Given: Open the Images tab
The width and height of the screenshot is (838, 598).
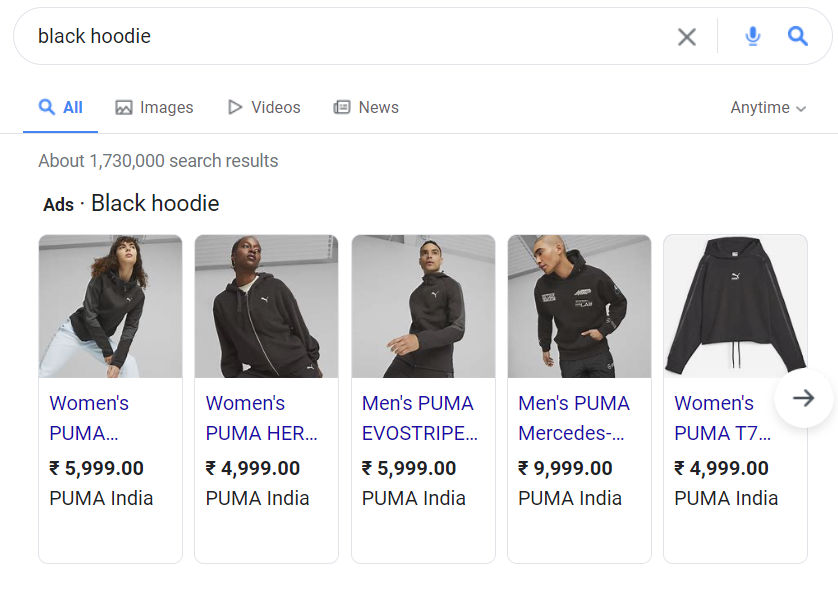Looking at the screenshot, I should (x=154, y=107).
